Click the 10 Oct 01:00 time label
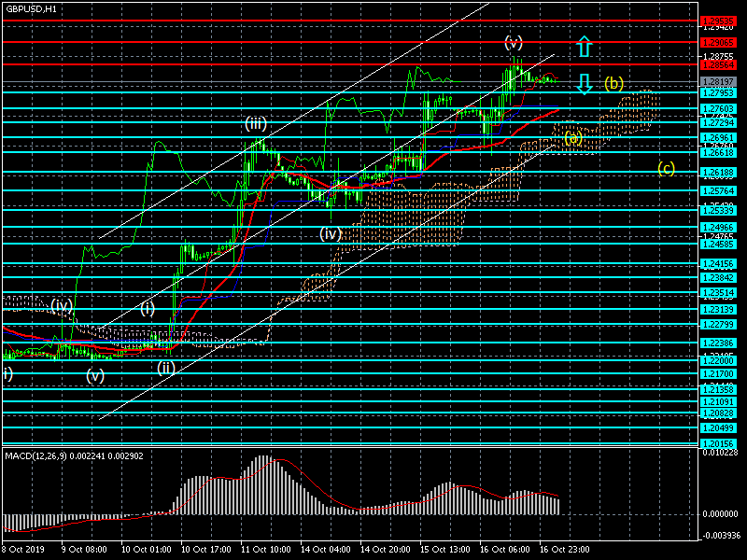This screenshot has height=560, width=747. (147, 549)
